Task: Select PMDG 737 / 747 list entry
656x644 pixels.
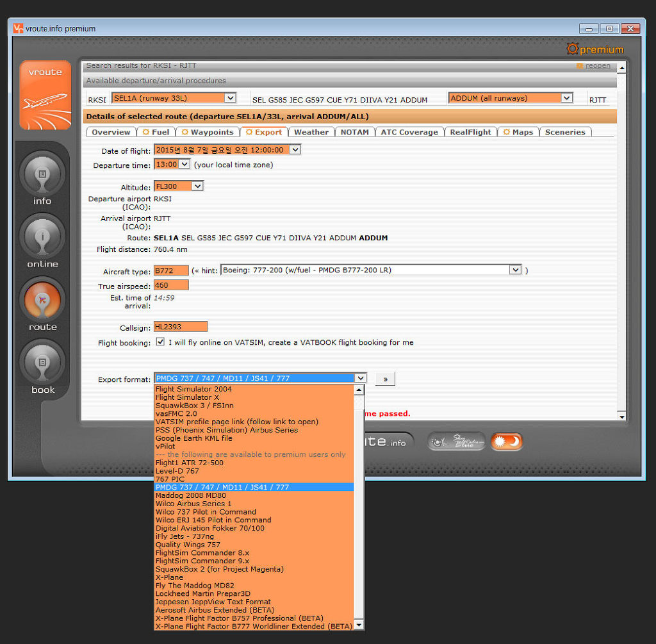Action: coord(254,488)
